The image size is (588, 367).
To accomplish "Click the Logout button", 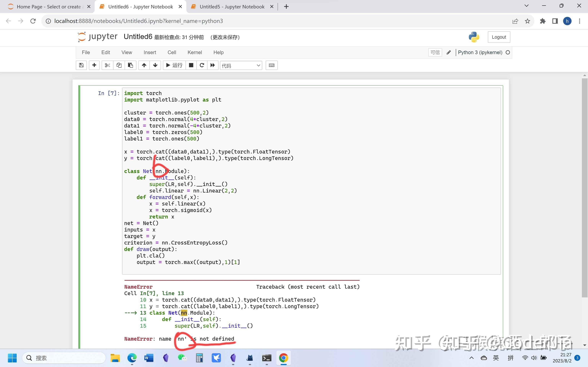I will coord(499,37).
